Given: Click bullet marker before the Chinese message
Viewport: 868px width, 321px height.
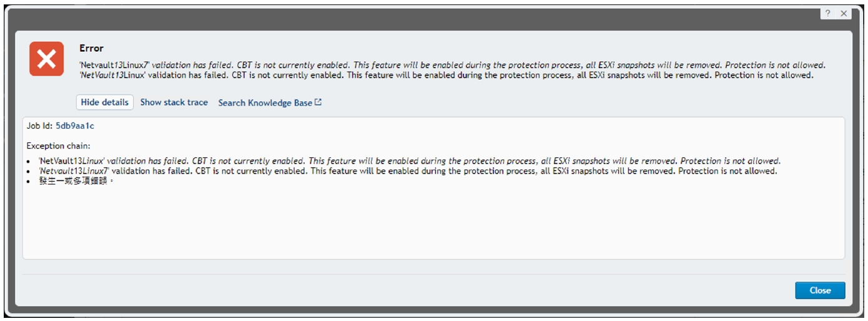Looking at the screenshot, I should pyautogui.click(x=29, y=182).
